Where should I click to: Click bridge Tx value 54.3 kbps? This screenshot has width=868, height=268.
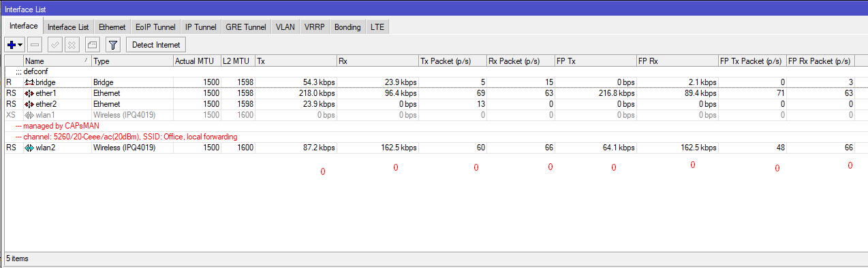click(x=319, y=82)
